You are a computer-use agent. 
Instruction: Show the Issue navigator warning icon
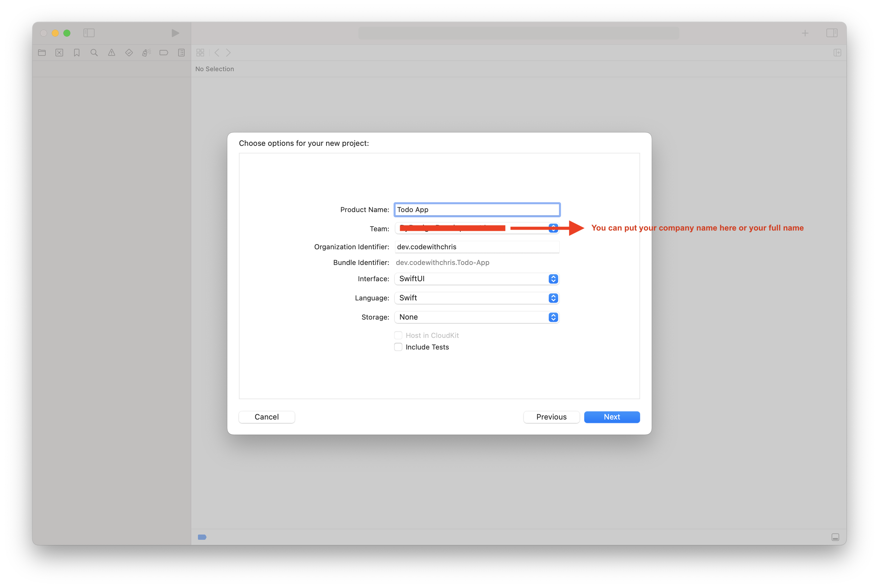[x=111, y=53]
